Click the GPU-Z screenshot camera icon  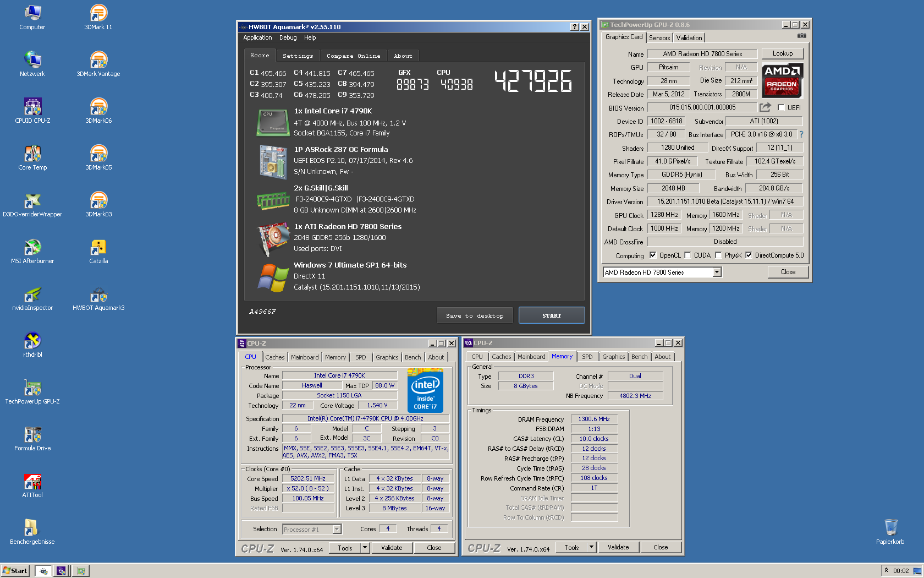click(x=802, y=36)
